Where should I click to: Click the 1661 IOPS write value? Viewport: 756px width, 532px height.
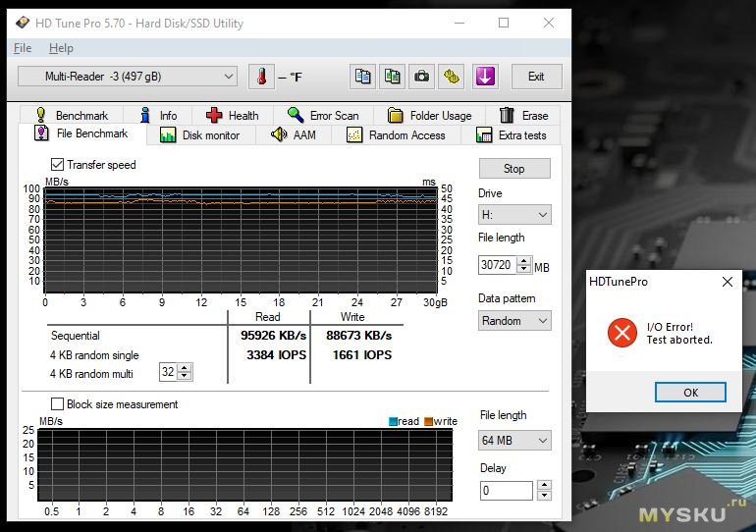pos(362,355)
